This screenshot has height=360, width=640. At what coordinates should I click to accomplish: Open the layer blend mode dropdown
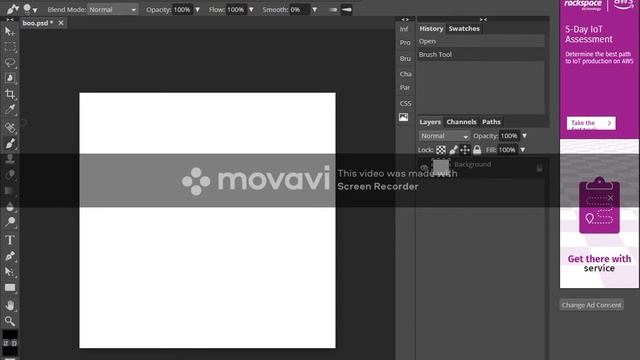click(444, 136)
